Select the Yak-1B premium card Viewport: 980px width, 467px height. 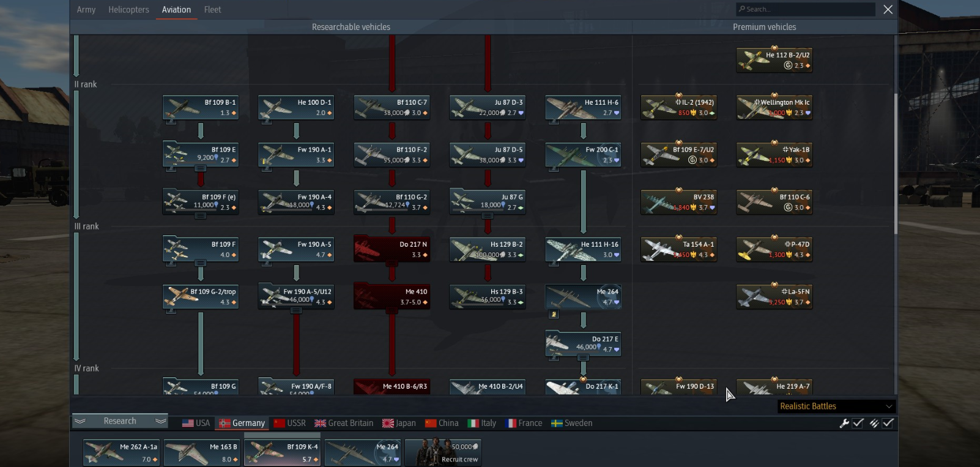(774, 155)
